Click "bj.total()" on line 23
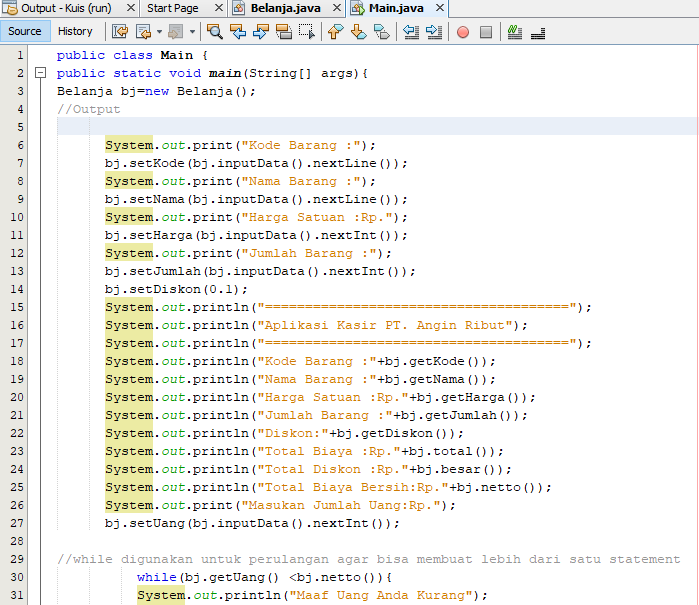Viewport: 699px width, 605px height. [x=448, y=451]
